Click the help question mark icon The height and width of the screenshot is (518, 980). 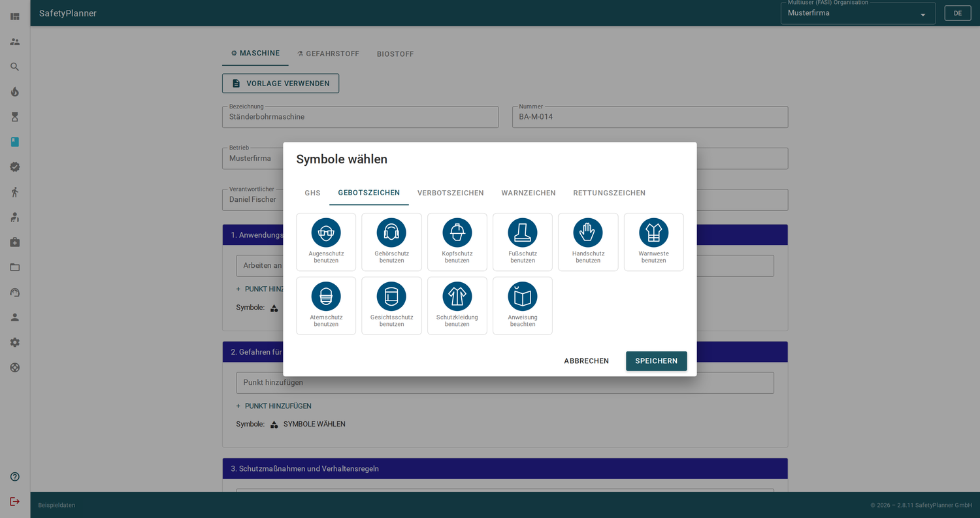tap(15, 477)
